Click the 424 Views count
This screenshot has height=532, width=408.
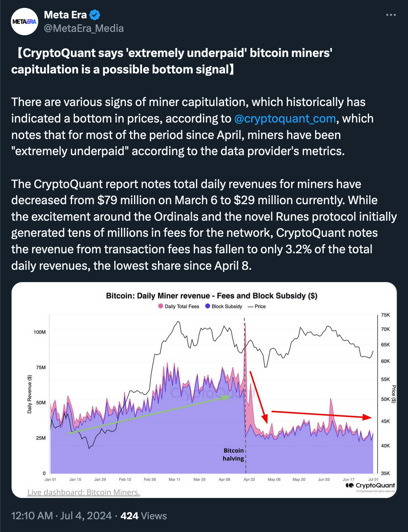pos(143,516)
